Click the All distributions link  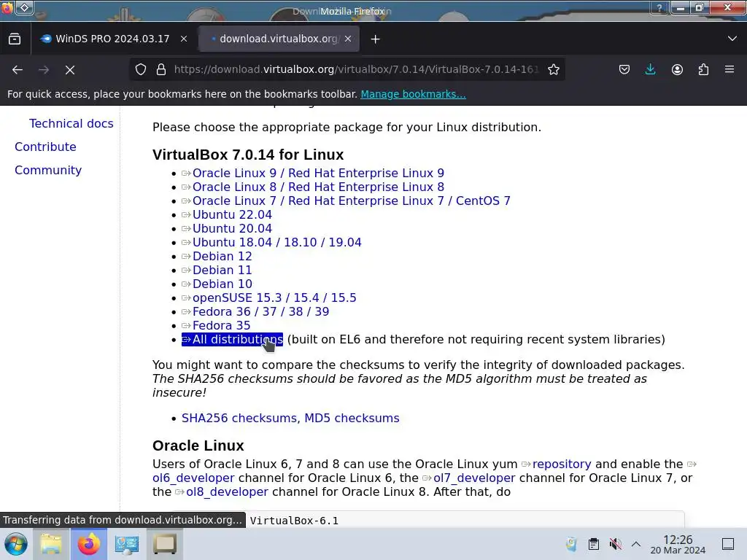pyautogui.click(x=232, y=340)
